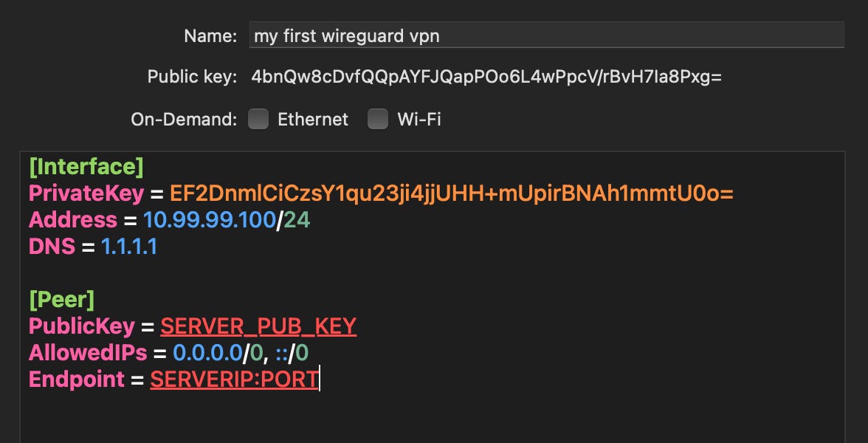Click the [Peer] section header

click(x=61, y=299)
